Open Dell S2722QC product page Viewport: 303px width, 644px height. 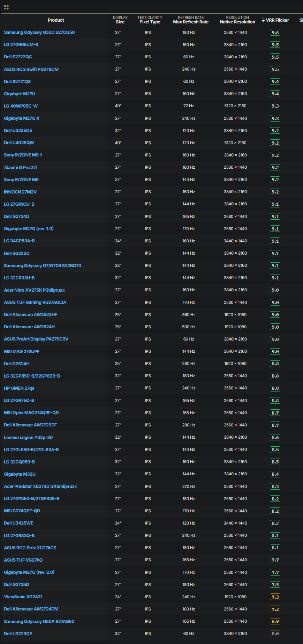coord(18,57)
